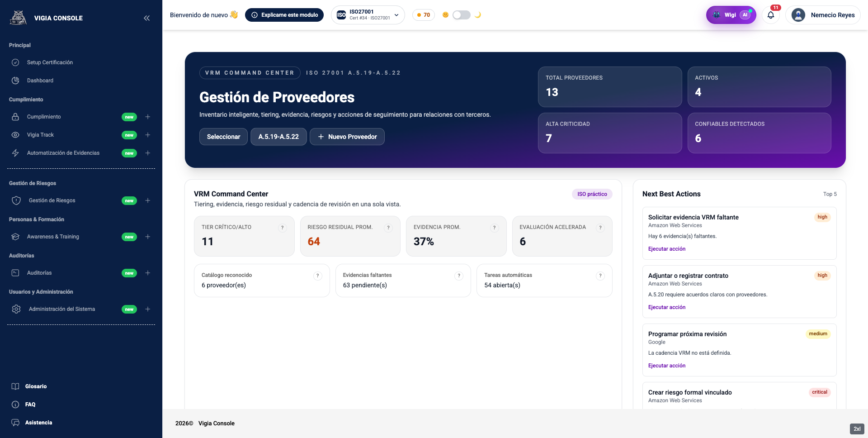Expand Auditorías plus icon
Viewport: 868px width, 438px height.
tap(147, 273)
